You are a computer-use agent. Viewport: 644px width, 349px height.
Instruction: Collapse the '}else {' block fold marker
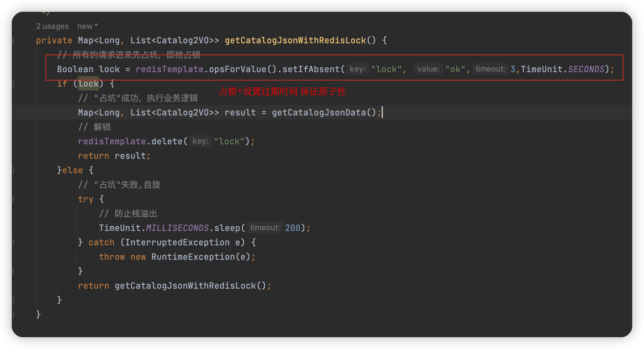[x=13, y=170]
